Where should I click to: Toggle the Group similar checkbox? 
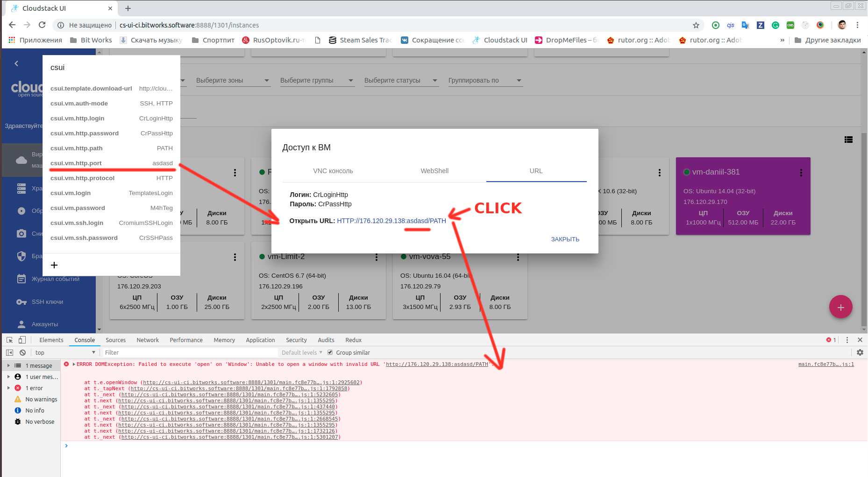[330, 352]
